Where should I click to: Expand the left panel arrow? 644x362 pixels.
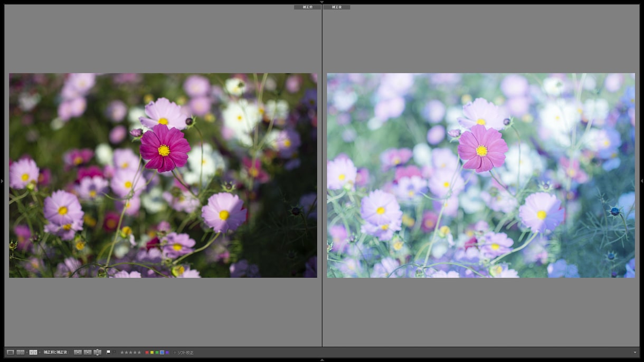pos(2,181)
